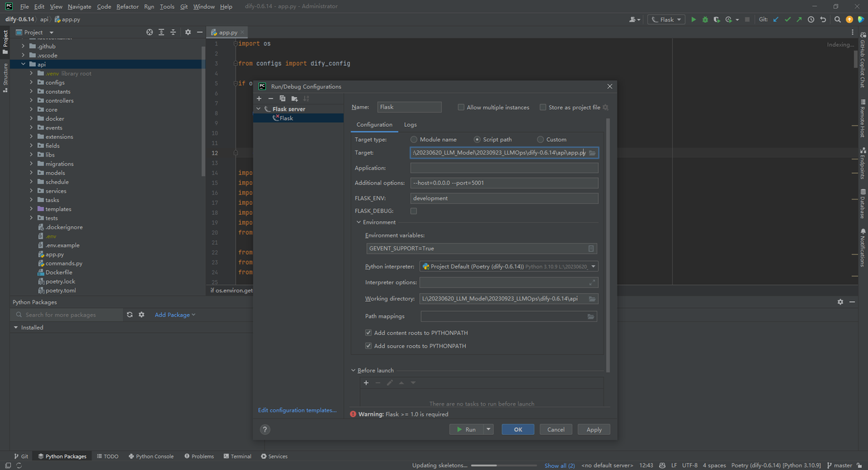Open Git commit checkmark icon in toolbar
Image resolution: width=868 pixels, height=470 pixels.
pyautogui.click(x=788, y=19)
